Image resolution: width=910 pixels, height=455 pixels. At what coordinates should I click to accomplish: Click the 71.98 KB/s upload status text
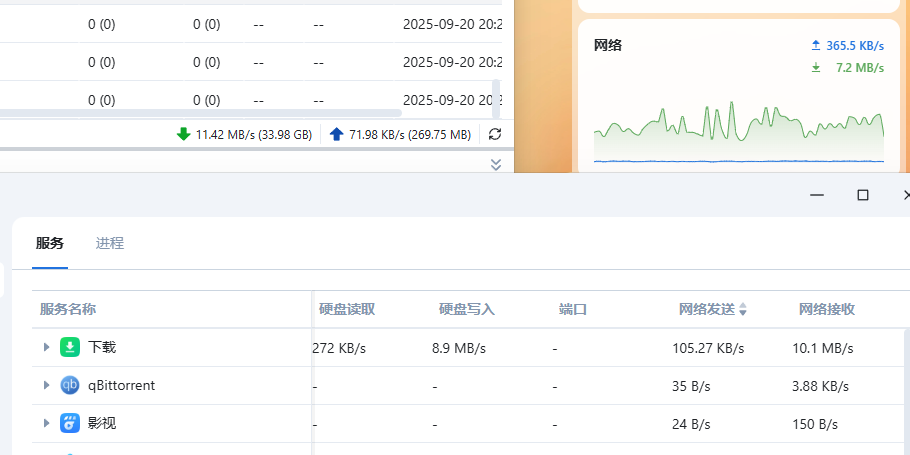[410, 135]
